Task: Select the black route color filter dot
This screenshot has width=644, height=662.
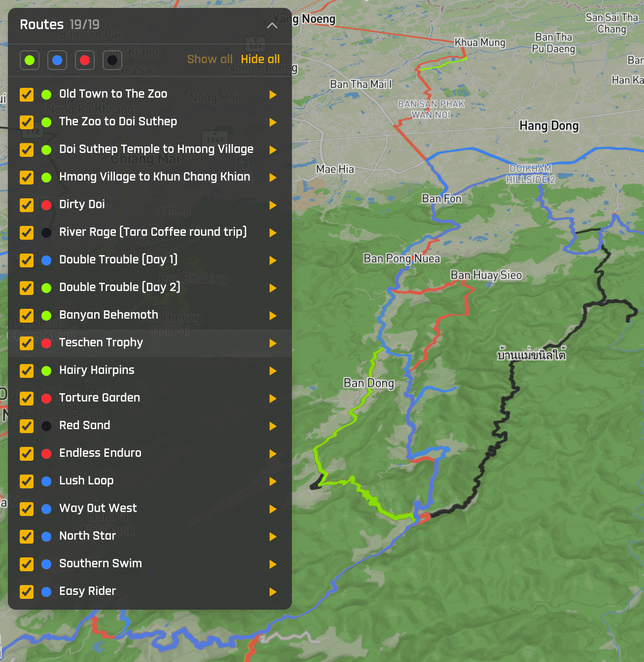Action: (112, 60)
